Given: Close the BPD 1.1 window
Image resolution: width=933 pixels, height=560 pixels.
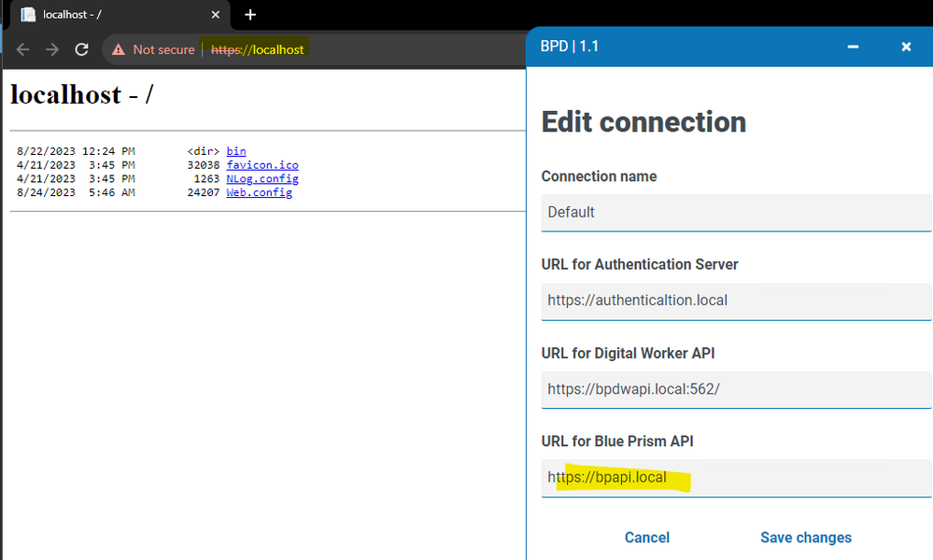Looking at the screenshot, I should pos(905,47).
